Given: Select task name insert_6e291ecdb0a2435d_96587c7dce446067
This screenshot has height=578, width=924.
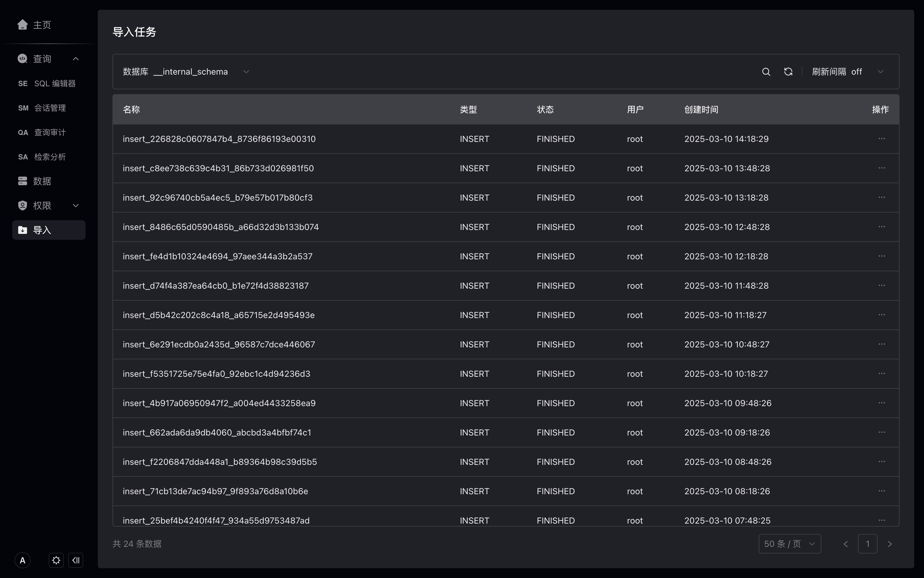Looking at the screenshot, I should coord(219,344).
